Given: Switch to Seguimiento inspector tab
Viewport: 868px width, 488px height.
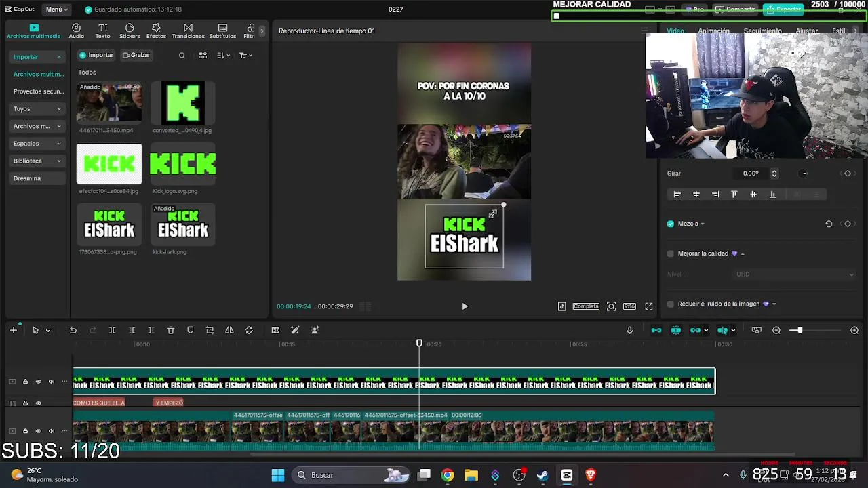Looking at the screenshot, I should pos(762,30).
